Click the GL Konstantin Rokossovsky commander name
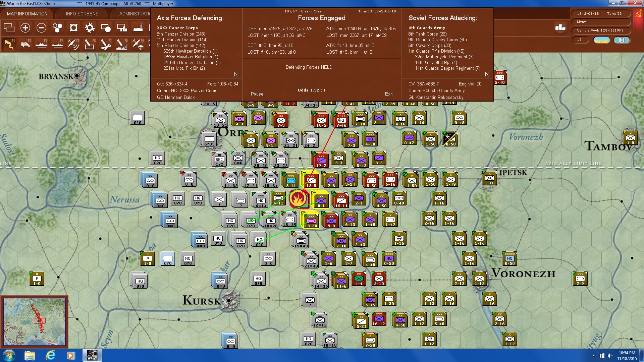 [436, 98]
